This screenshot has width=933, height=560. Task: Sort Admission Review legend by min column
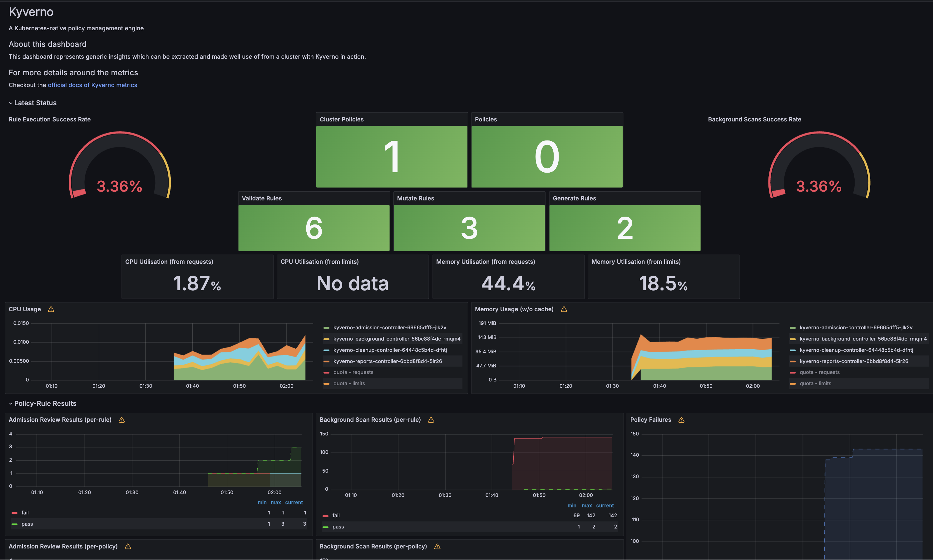tap(262, 503)
